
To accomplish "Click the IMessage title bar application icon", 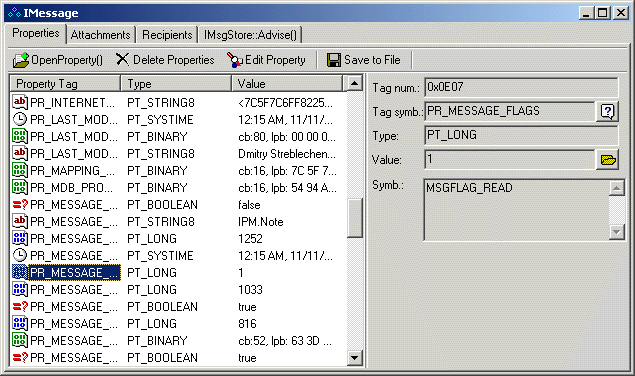I will point(14,13).
